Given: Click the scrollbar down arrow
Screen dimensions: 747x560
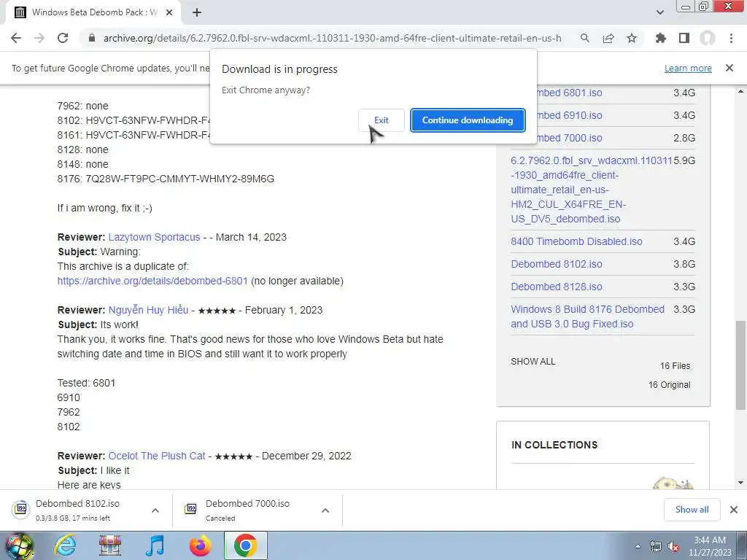Looking at the screenshot, I should pyautogui.click(x=740, y=483).
